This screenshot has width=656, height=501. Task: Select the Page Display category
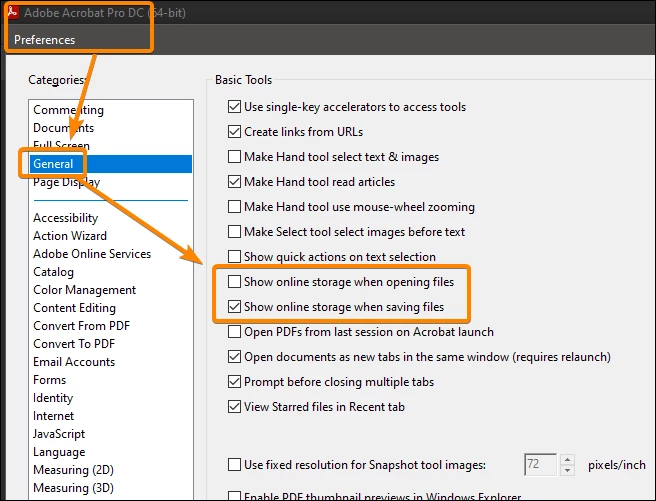point(67,182)
